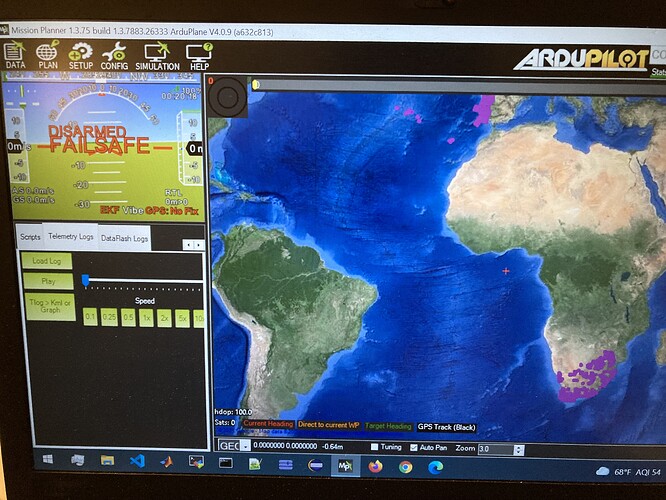Click the Target Heading legend label
This screenshot has height=500, width=666.
[x=388, y=426]
